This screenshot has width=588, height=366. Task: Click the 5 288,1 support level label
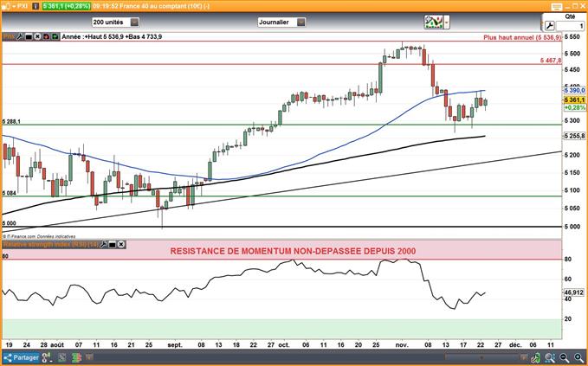pos(11,122)
